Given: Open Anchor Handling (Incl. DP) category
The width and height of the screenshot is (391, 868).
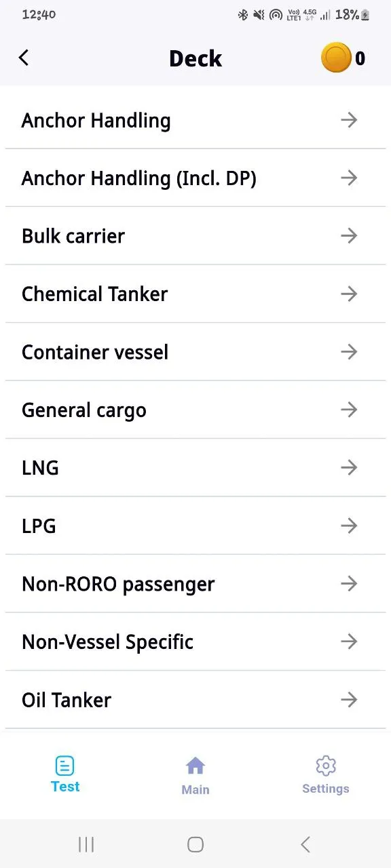Looking at the screenshot, I should tap(195, 178).
